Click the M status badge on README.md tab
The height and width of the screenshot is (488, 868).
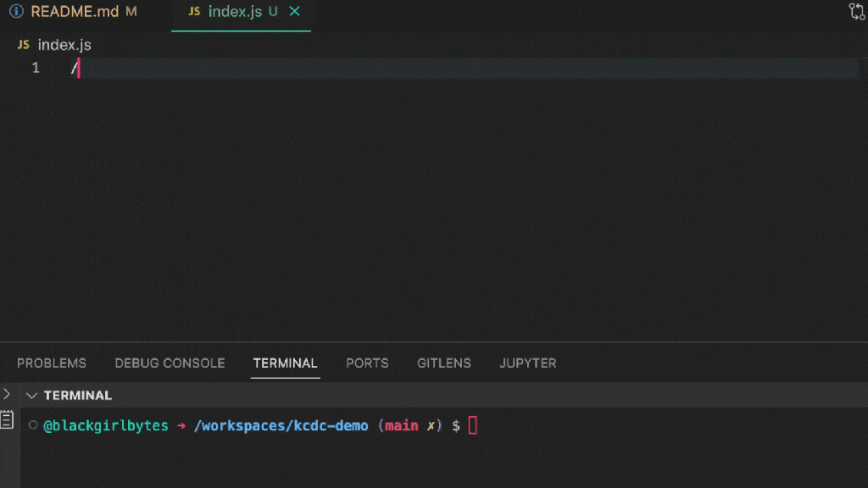(131, 11)
